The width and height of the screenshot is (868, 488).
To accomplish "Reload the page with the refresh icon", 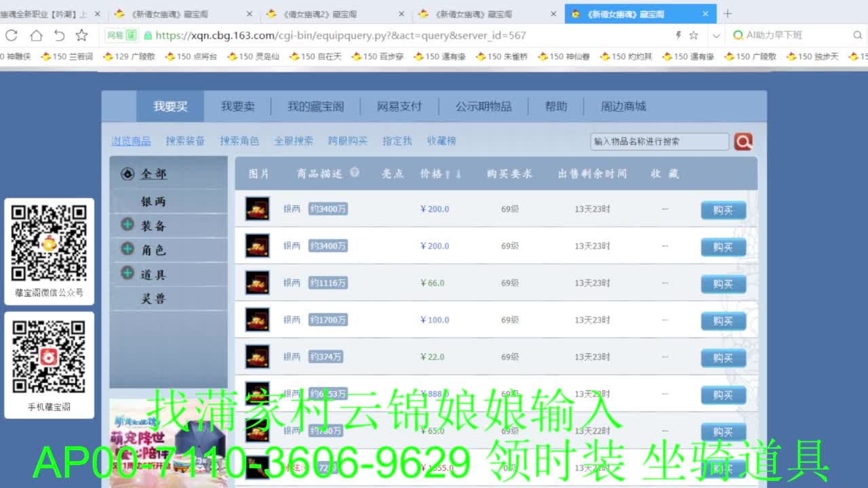I will click(x=12, y=35).
